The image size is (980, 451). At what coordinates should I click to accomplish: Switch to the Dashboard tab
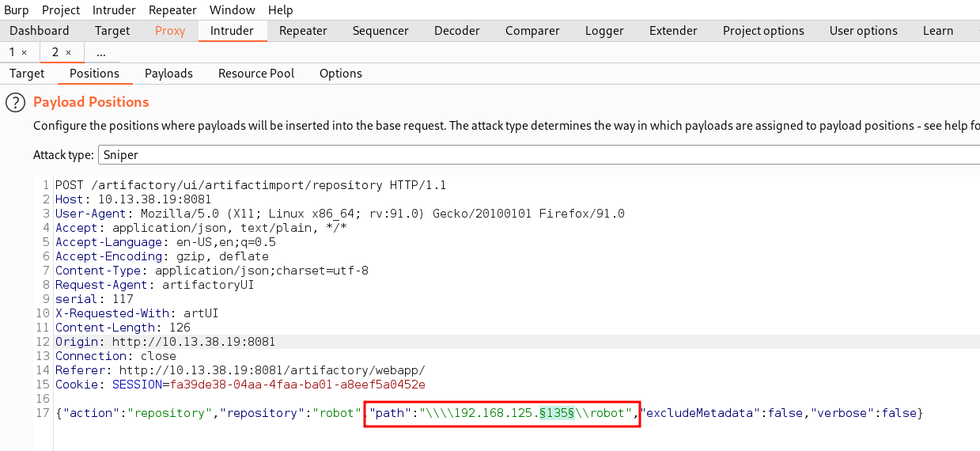[x=40, y=31]
